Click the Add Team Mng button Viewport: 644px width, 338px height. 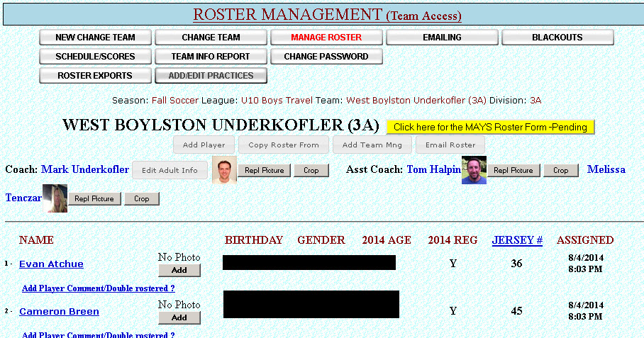372,145
